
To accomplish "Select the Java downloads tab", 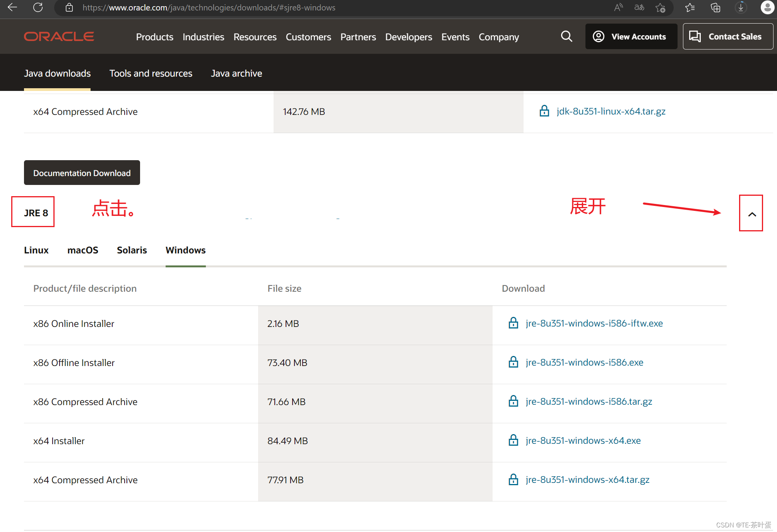I will [57, 73].
